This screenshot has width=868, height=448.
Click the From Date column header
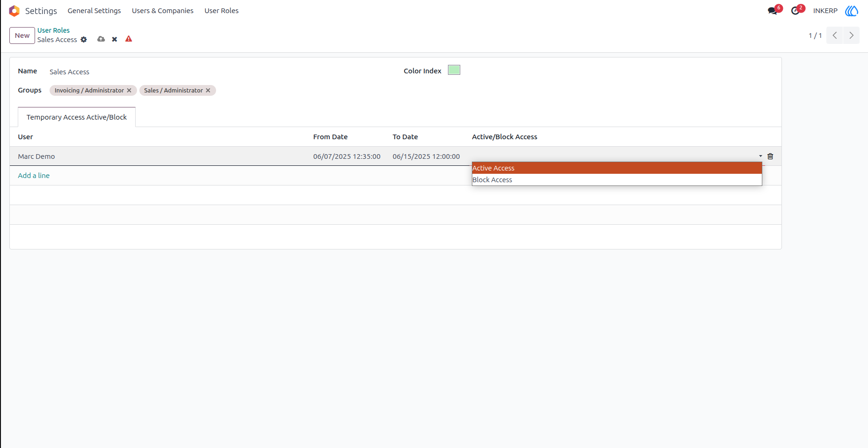(330, 137)
